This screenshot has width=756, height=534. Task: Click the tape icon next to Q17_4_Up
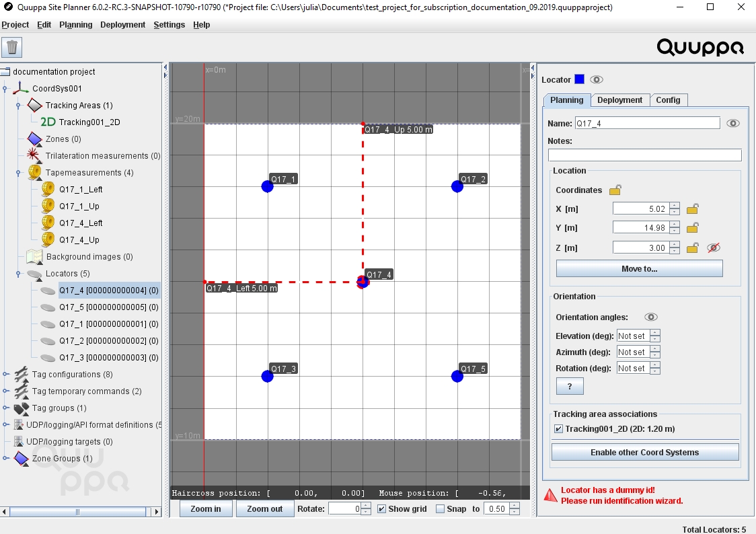pos(48,239)
